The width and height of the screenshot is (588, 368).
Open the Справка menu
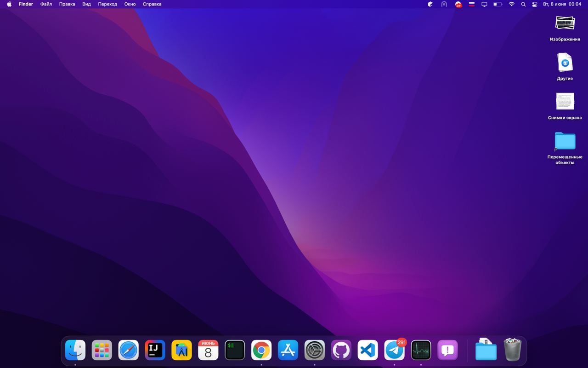click(152, 4)
